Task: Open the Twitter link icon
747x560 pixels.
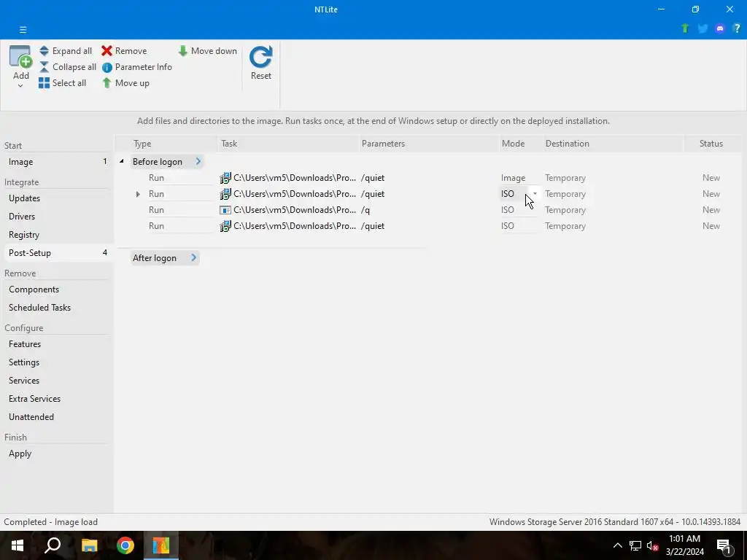Action: click(703, 28)
